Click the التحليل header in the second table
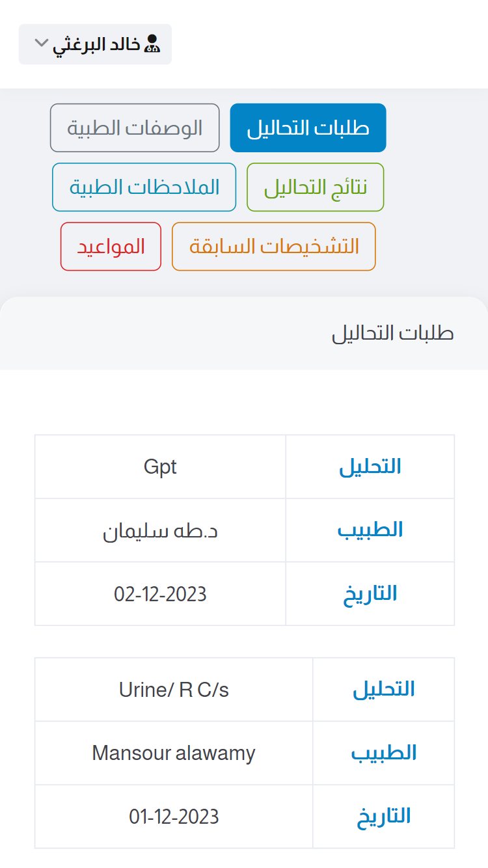488x868 pixels. tap(383, 689)
